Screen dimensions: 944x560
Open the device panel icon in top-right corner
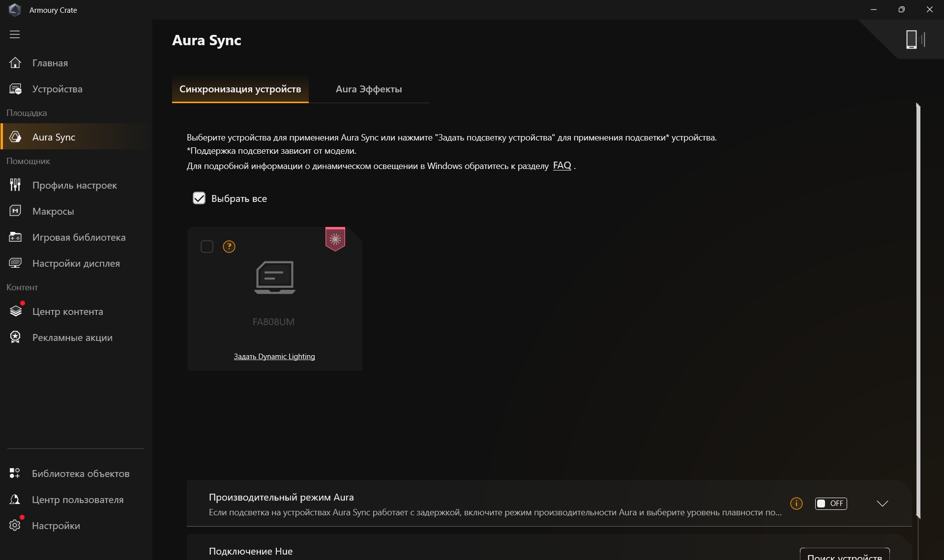click(914, 39)
